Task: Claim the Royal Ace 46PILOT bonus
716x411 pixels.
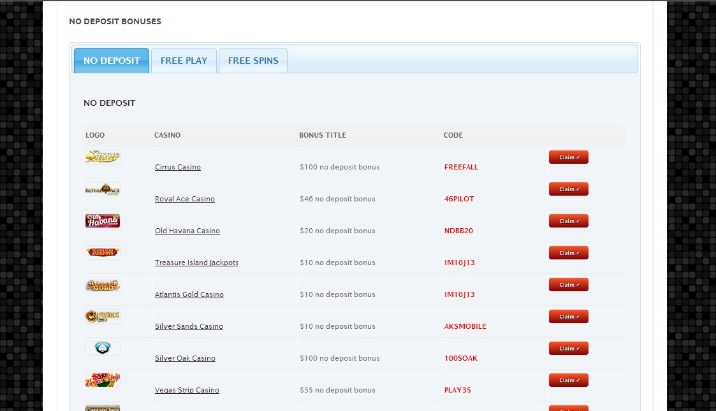Action: point(569,189)
